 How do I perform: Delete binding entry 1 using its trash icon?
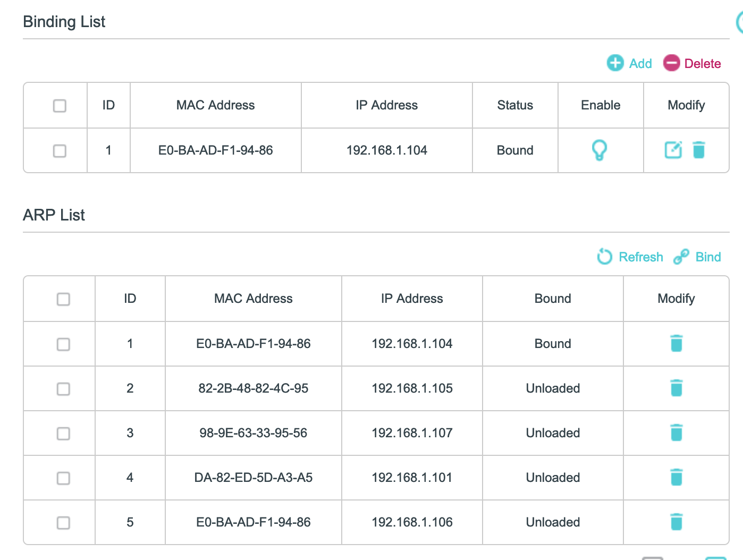pyautogui.click(x=699, y=150)
